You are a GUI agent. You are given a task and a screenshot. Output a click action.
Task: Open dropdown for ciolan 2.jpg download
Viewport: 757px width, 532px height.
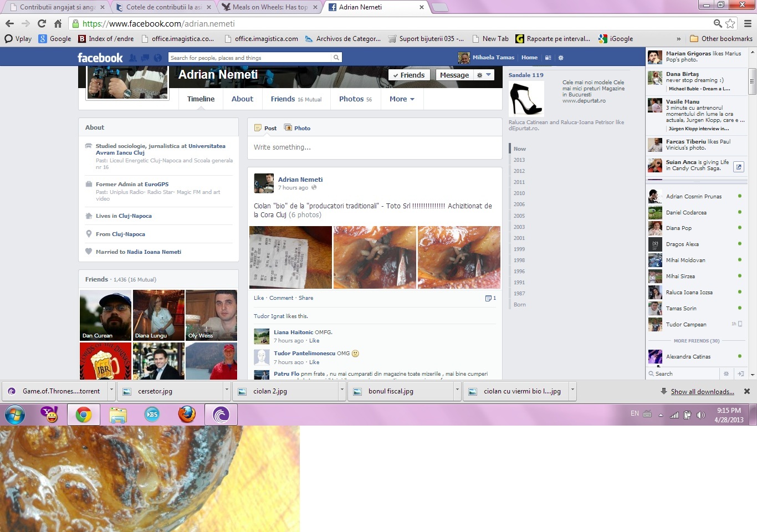point(342,391)
